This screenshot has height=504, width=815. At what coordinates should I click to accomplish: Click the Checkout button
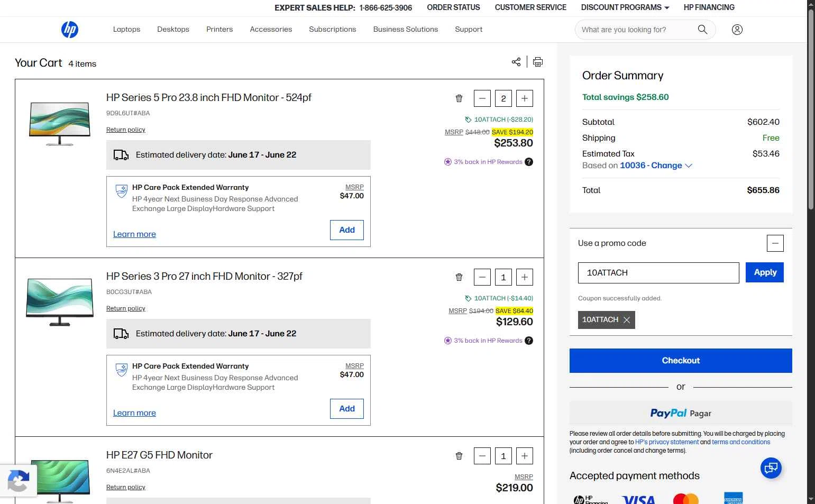tap(681, 361)
